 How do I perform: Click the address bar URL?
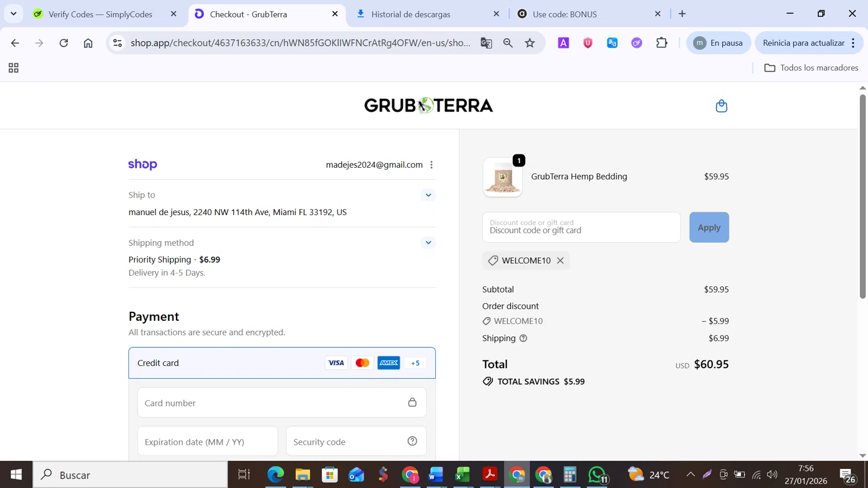tap(301, 43)
